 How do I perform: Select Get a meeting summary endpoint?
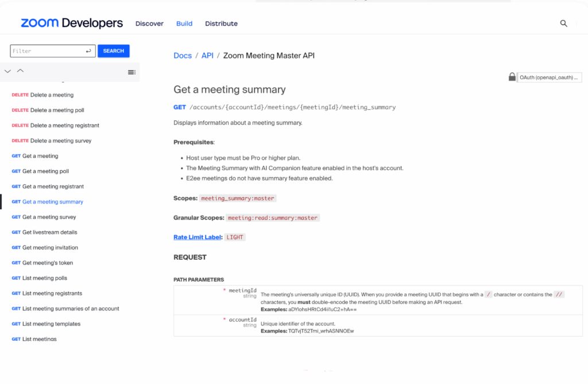(47, 202)
